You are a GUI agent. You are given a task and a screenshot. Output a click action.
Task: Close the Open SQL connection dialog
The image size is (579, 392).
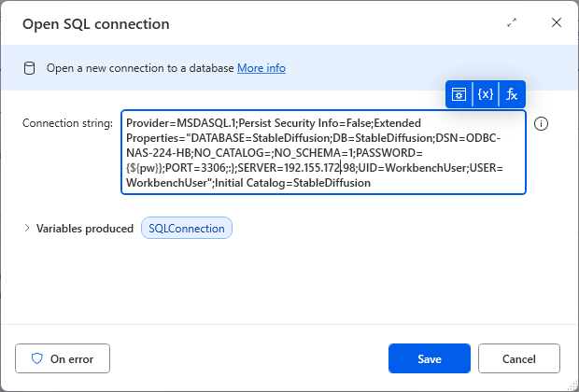click(x=557, y=22)
